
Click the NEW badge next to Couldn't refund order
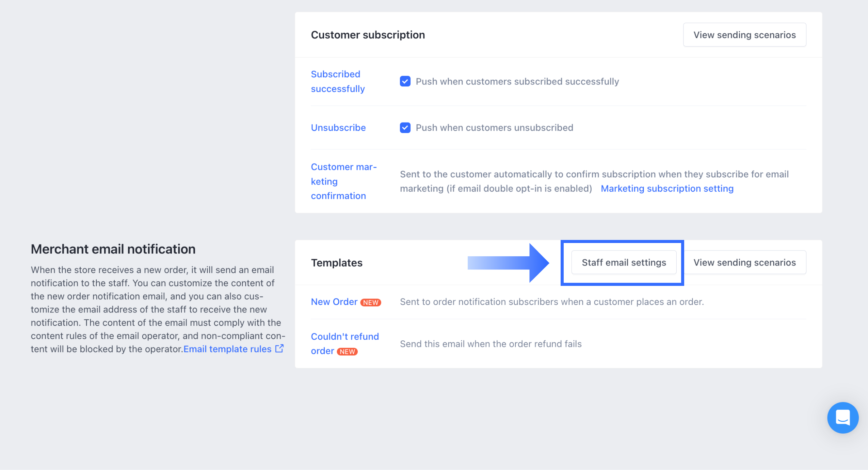coord(347,352)
